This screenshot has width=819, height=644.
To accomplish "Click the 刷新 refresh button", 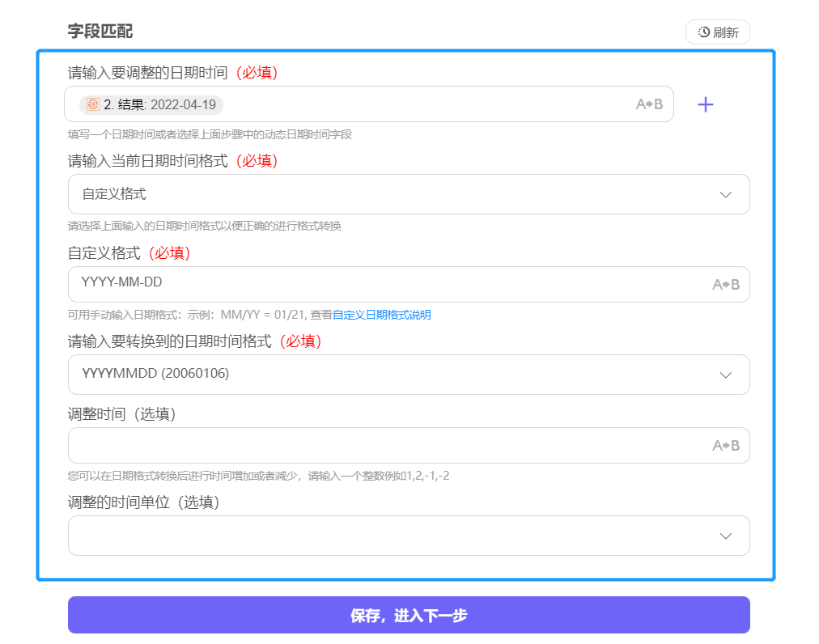I will [x=717, y=32].
